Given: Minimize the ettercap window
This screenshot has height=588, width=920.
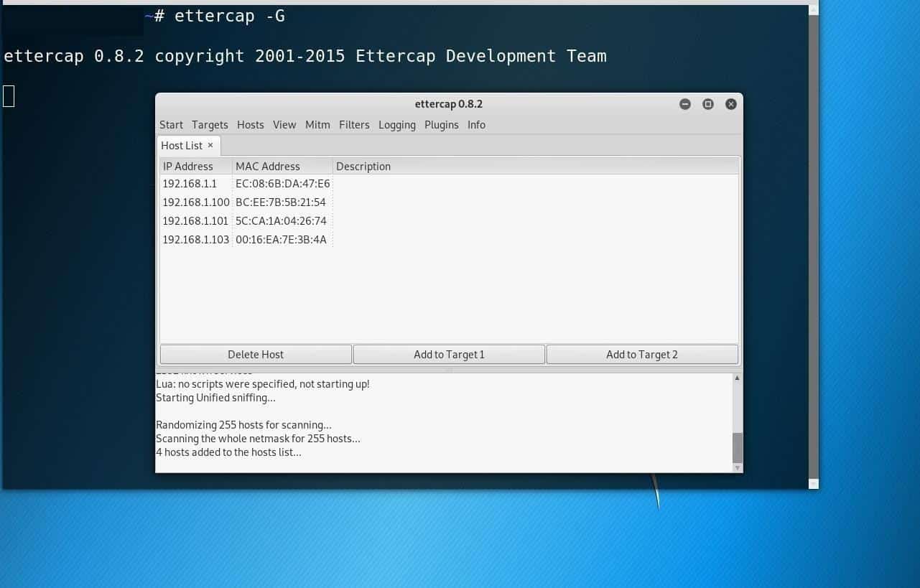Looking at the screenshot, I should click(x=685, y=104).
